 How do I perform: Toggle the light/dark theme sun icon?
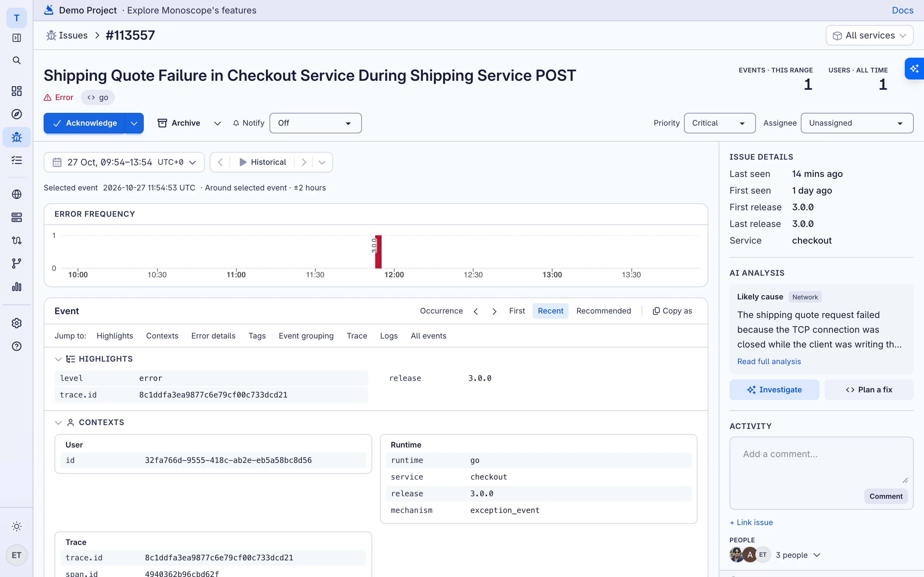pyautogui.click(x=16, y=526)
